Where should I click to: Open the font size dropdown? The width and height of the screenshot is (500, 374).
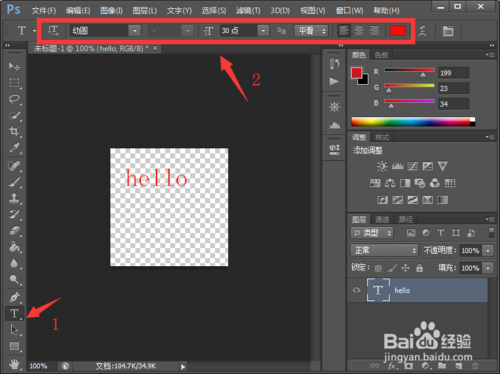(x=263, y=31)
